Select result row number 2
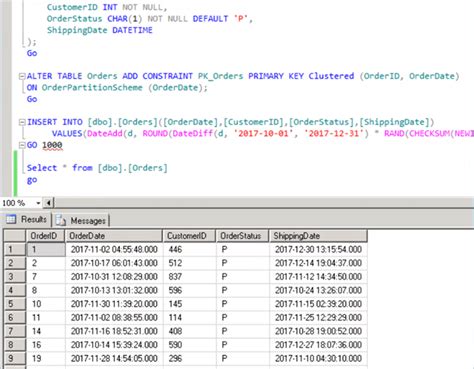474x369 pixels. [15, 263]
